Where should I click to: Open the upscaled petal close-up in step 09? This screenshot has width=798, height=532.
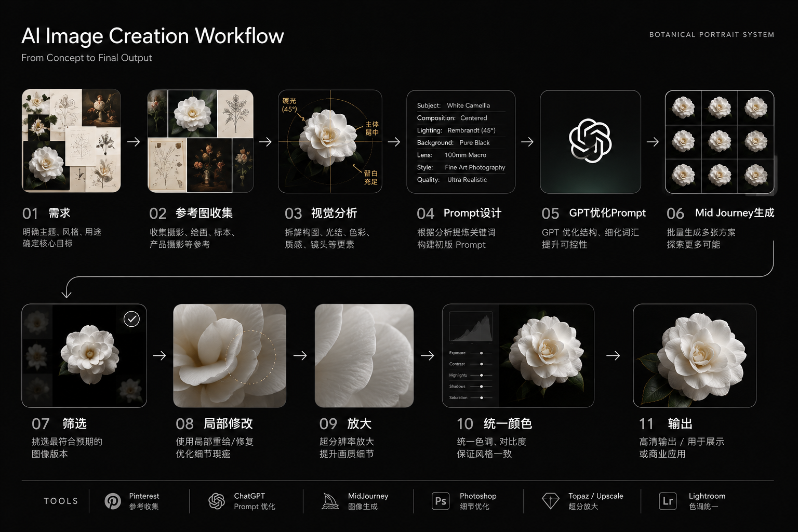click(x=364, y=355)
